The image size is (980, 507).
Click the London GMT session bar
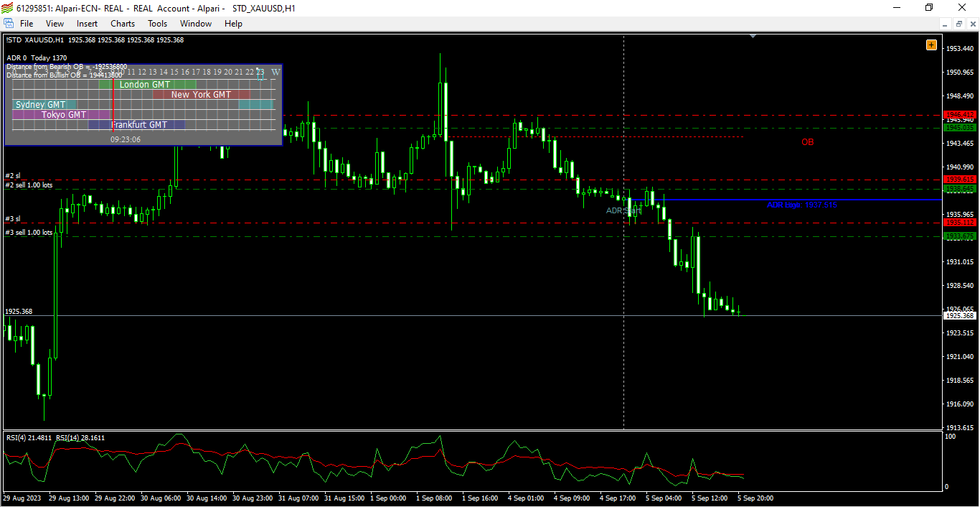(x=147, y=85)
